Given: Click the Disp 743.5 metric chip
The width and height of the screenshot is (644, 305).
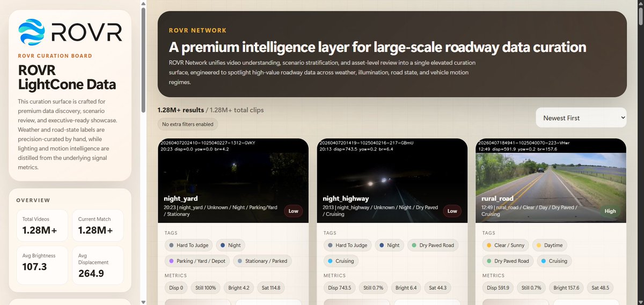Looking at the screenshot, I should point(339,288).
